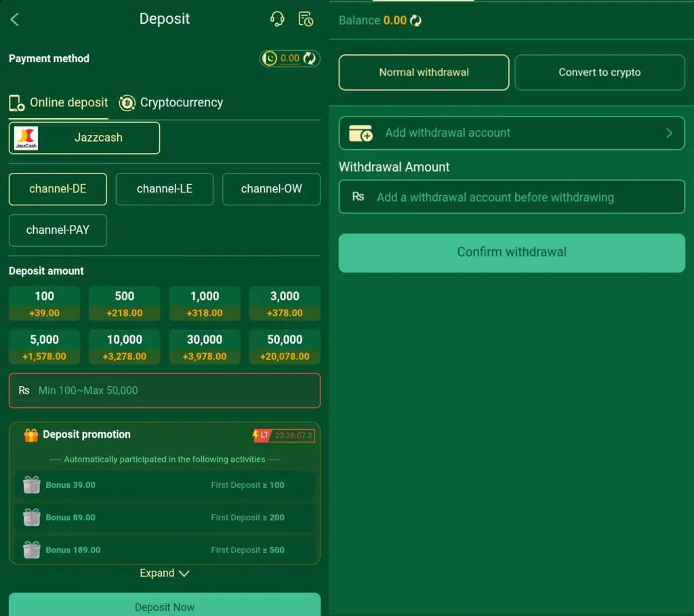The width and height of the screenshot is (694, 616).
Task: Select Normal withdrawal tab
Action: [424, 73]
